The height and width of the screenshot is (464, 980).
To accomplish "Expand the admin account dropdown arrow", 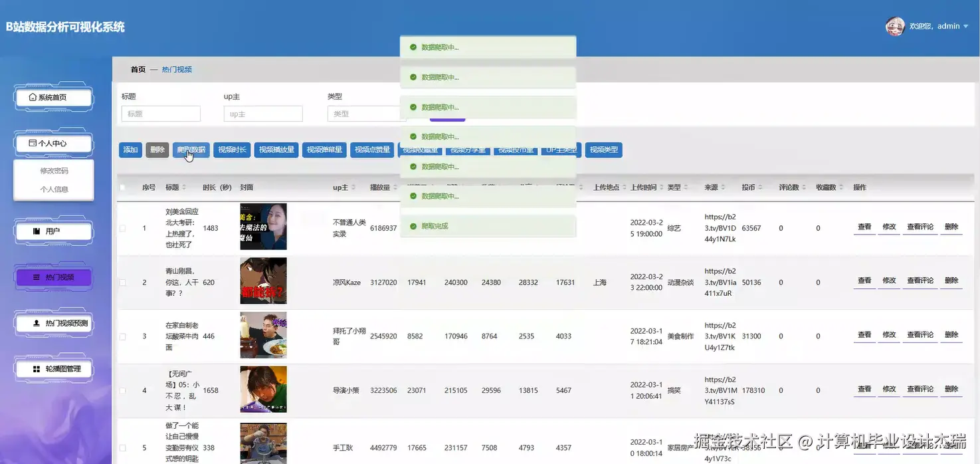I will (x=966, y=27).
